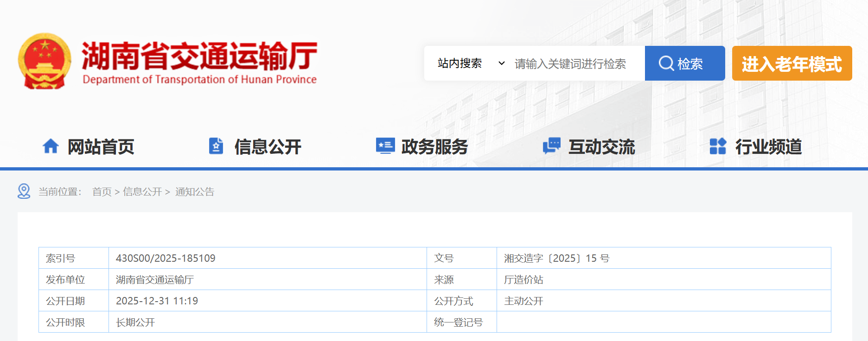Open 互动交流 navigation item
The height and width of the screenshot is (341, 868).
(601, 147)
